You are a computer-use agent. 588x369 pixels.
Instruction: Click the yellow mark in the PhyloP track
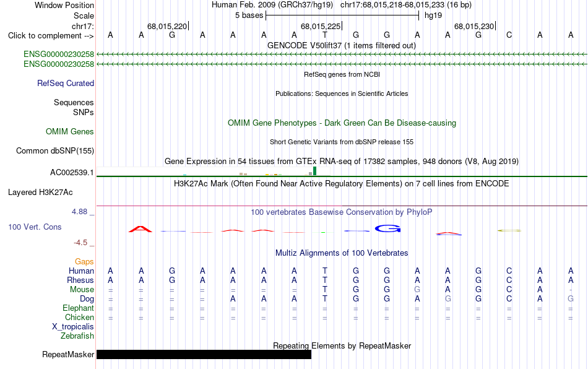509,230
